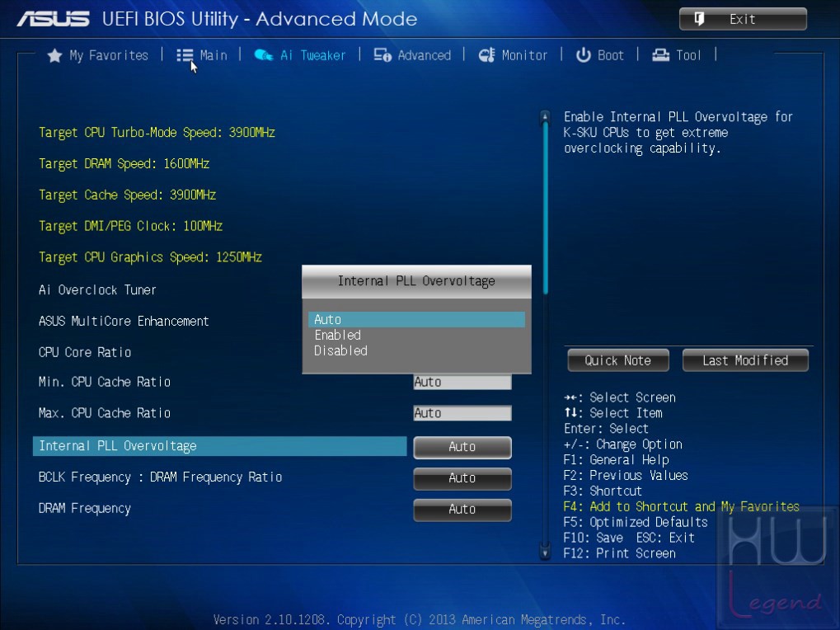The height and width of the screenshot is (630, 840).
Task: Select the Max. CPU Cache Ratio label
Action: 105,413
